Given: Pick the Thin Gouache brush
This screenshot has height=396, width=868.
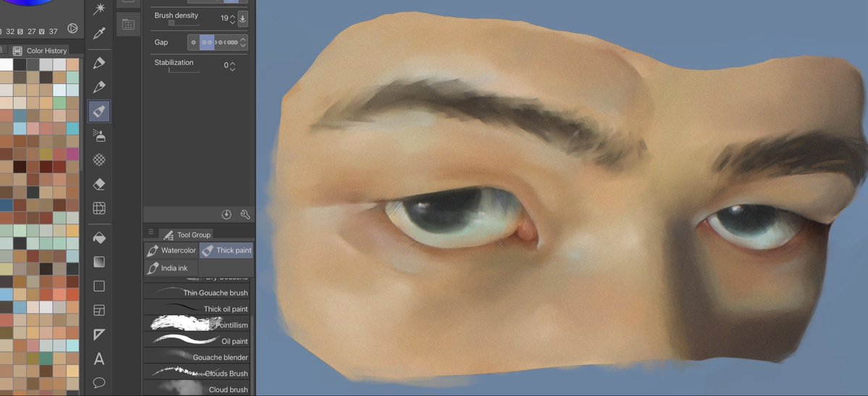Looking at the screenshot, I should pyautogui.click(x=196, y=292).
